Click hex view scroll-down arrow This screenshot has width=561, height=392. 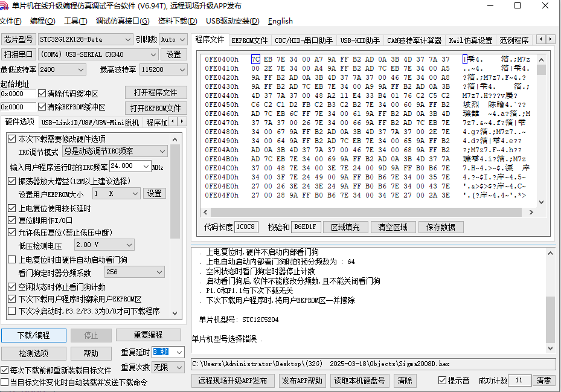(x=541, y=202)
